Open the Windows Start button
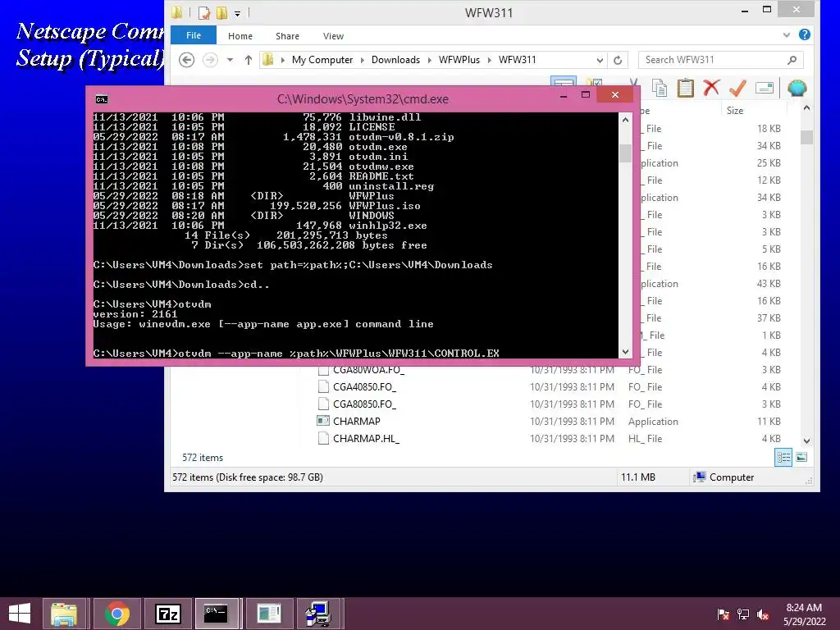 tap(20, 614)
